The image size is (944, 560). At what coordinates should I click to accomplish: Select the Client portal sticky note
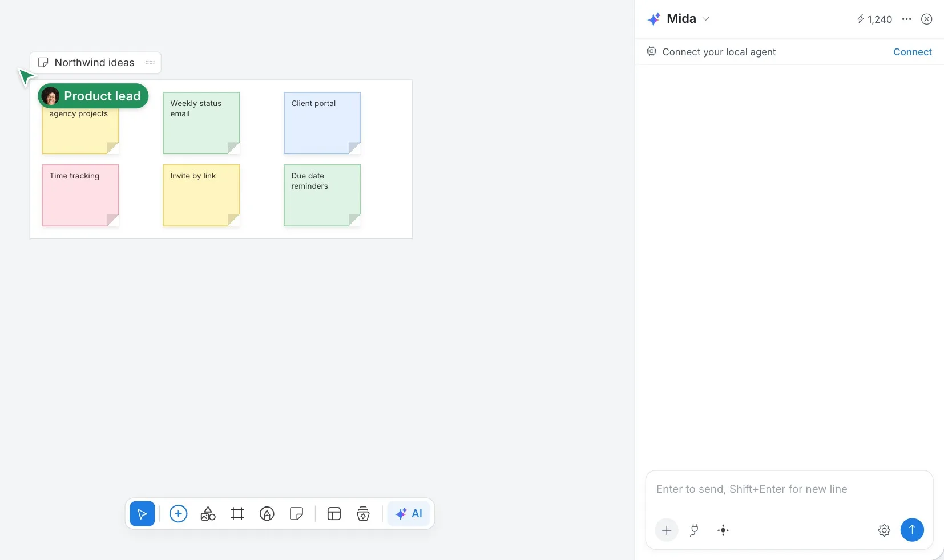[322, 123]
